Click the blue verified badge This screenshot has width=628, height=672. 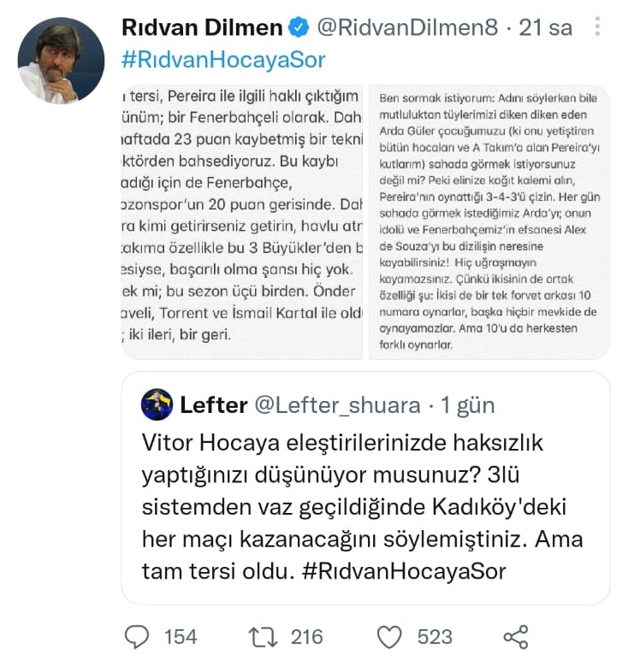pyautogui.click(x=298, y=27)
